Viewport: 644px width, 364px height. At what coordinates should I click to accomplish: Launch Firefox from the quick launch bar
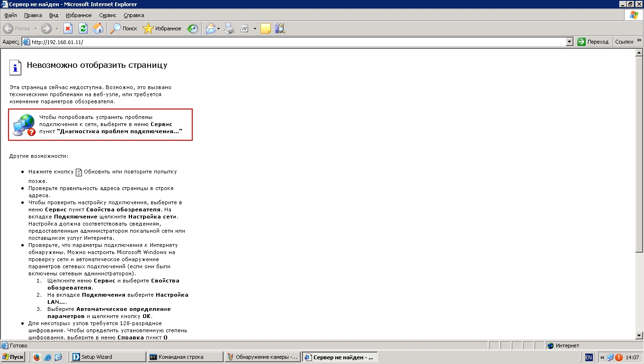point(37,357)
